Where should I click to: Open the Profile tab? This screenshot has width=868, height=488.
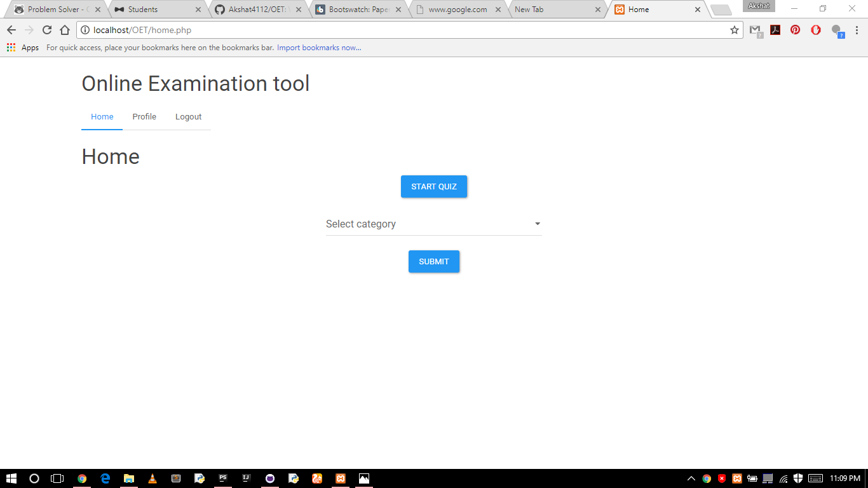point(144,117)
